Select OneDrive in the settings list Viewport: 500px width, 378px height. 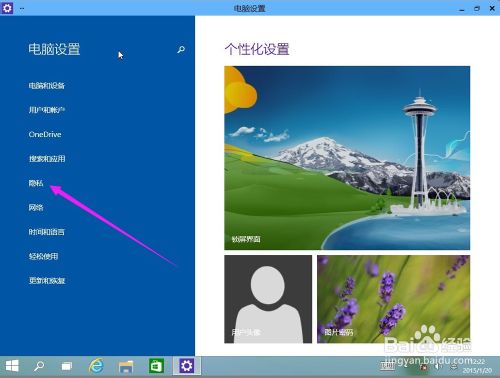(x=45, y=134)
